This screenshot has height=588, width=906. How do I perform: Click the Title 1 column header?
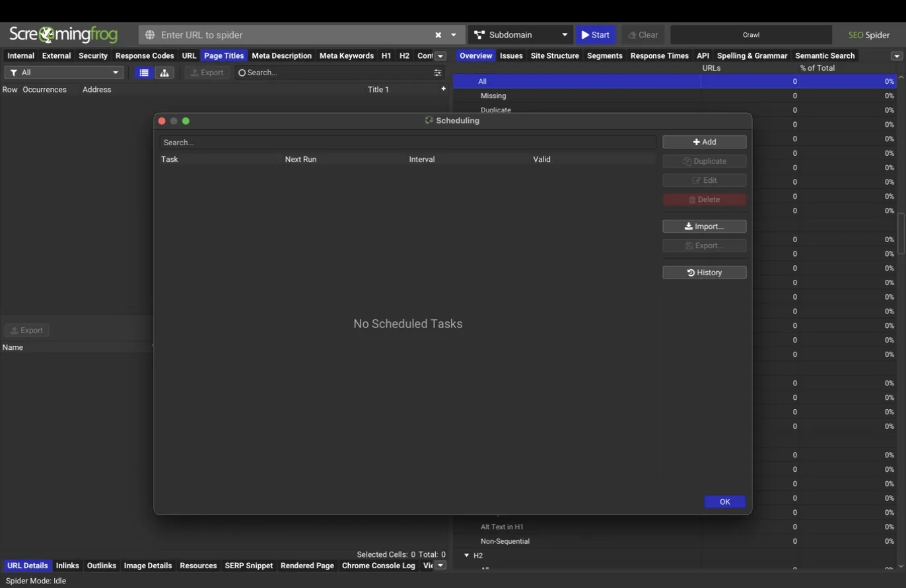pos(378,89)
